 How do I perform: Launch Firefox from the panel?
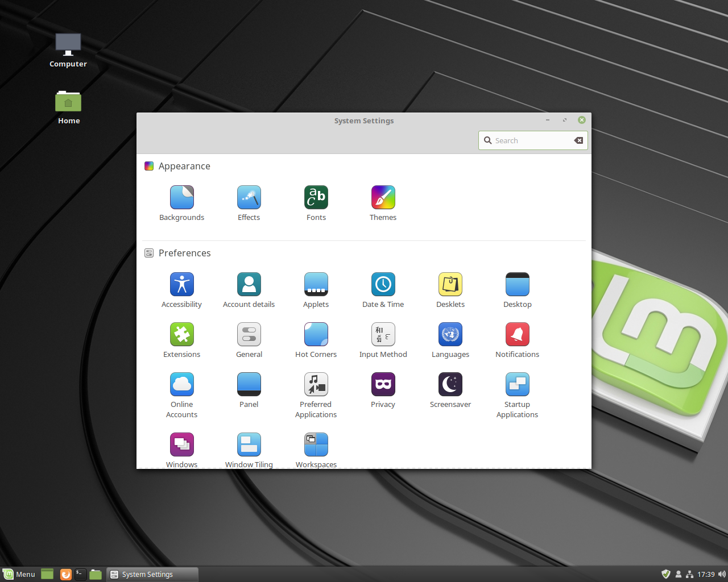coord(66,574)
